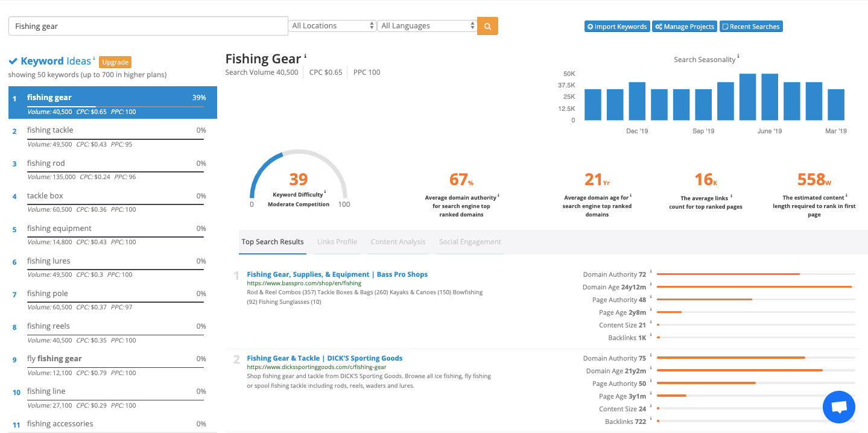Click info icon beside Domain Age 24y12m
Viewport: 868px width, 433px height.
651,285
